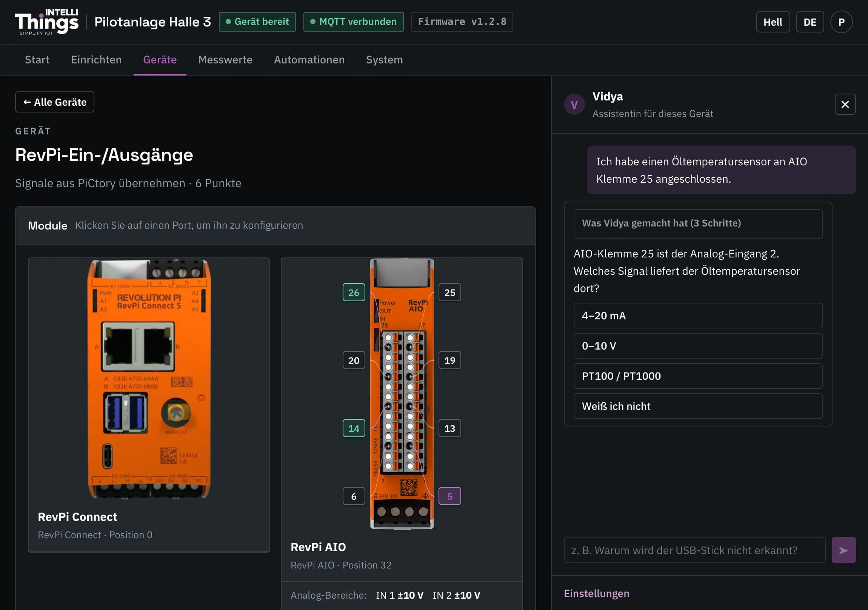Toggle the Hell light theme

(x=773, y=22)
